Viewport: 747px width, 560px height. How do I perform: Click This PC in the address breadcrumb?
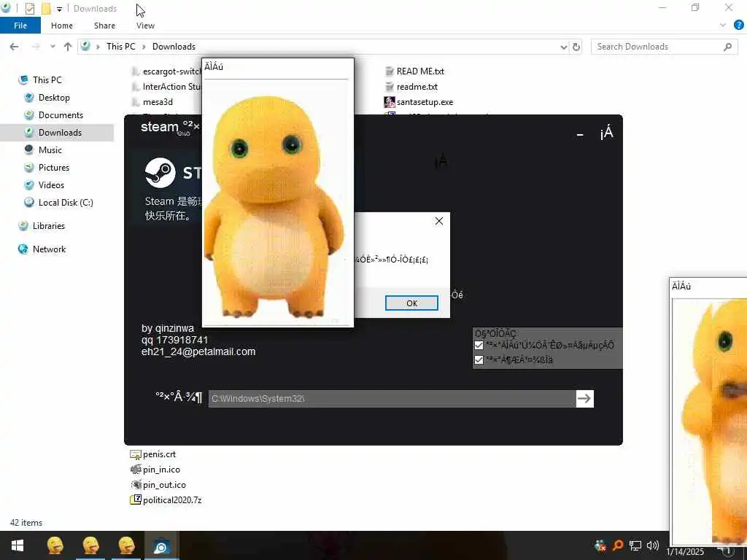click(x=120, y=47)
